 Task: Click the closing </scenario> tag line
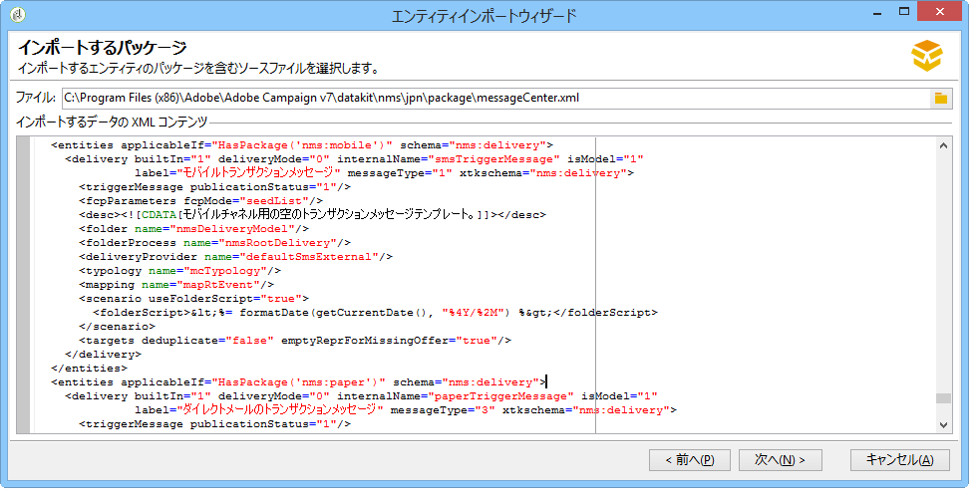point(118,327)
